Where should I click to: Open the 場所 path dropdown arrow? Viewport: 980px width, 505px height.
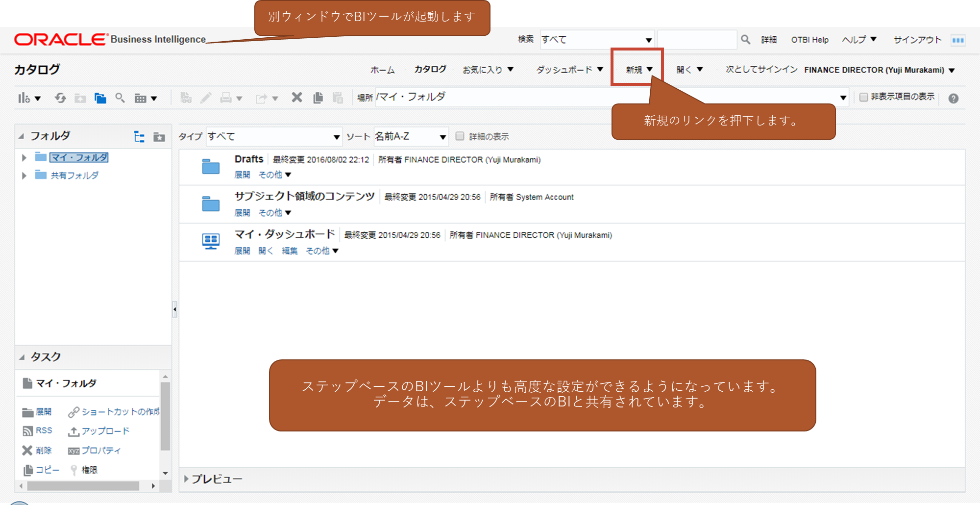[x=843, y=98]
